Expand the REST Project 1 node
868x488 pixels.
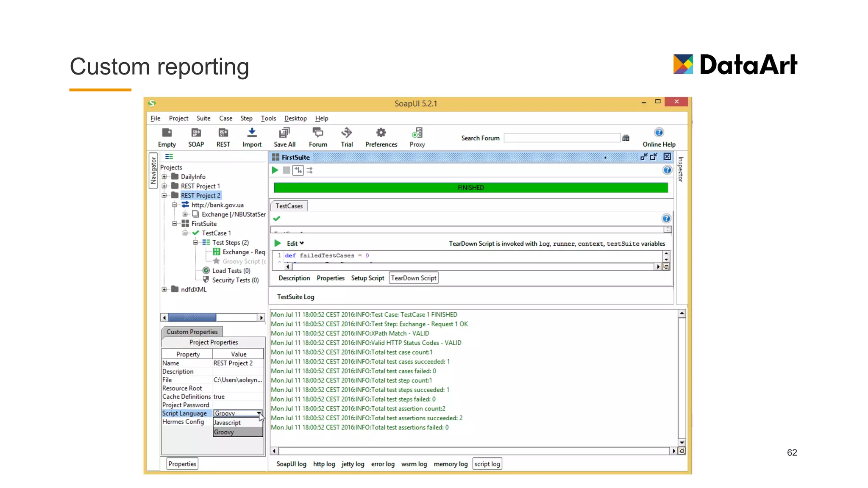pyautogui.click(x=164, y=186)
